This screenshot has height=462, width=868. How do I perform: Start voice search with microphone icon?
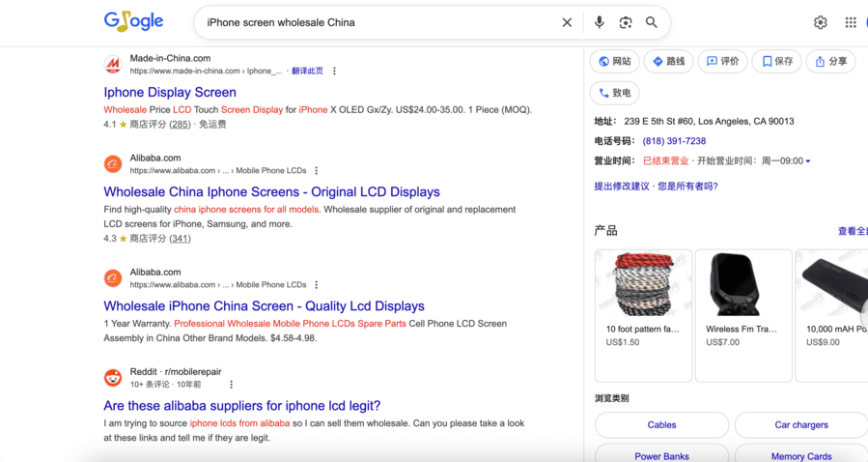pos(599,22)
